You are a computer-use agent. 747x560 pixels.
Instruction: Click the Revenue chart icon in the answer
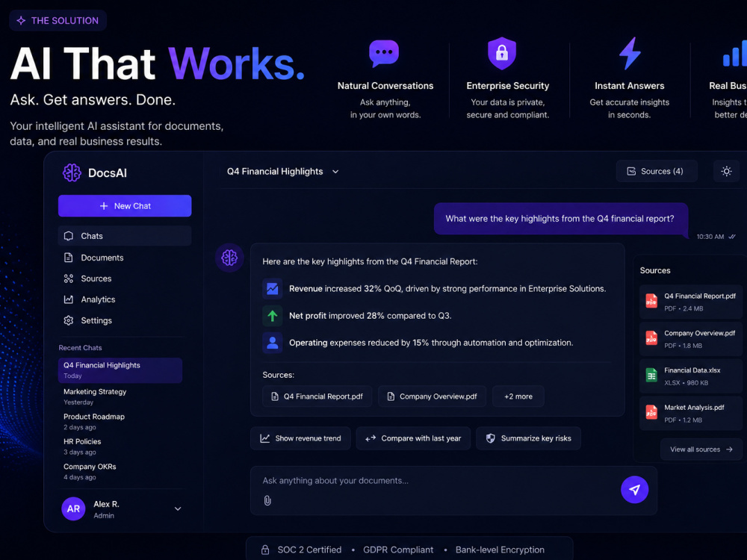[273, 288]
